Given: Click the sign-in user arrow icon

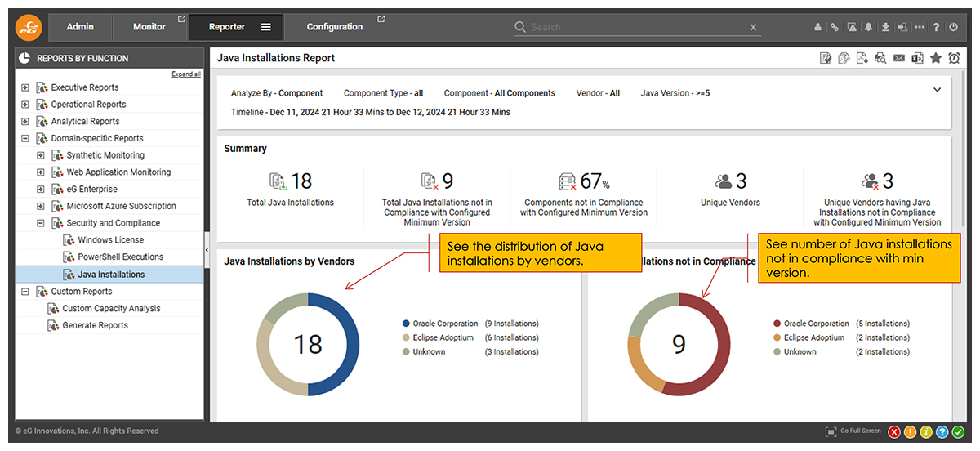Looking at the screenshot, I should point(902,27).
